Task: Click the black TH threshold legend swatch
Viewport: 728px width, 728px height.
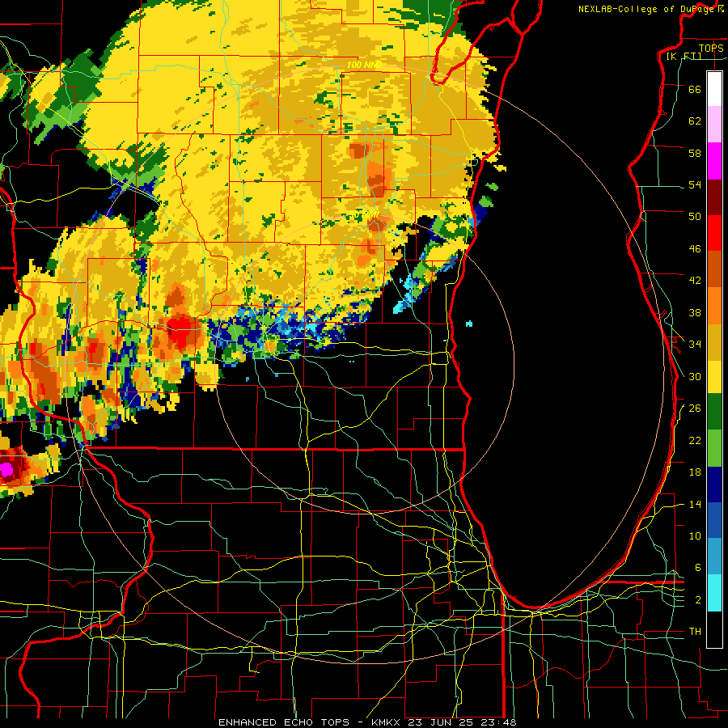Action: (x=714, y=629)
